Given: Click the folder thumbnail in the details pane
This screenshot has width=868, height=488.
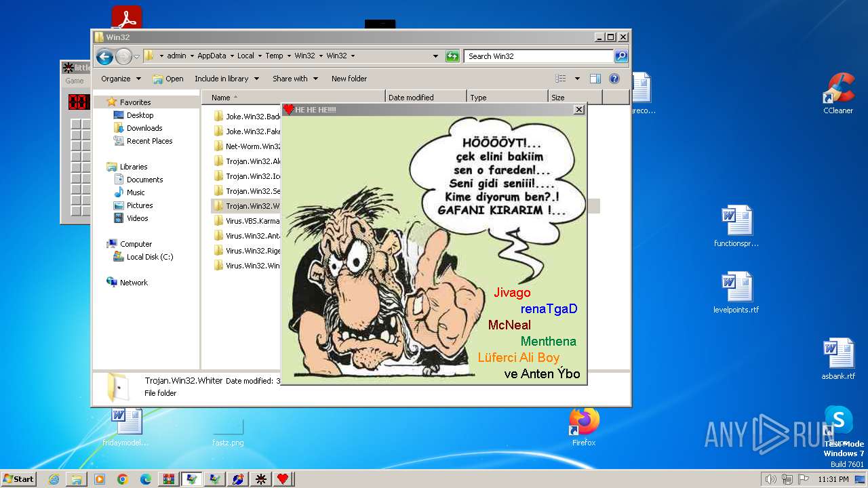Looking at the screenshot, I should click(118, 387).
